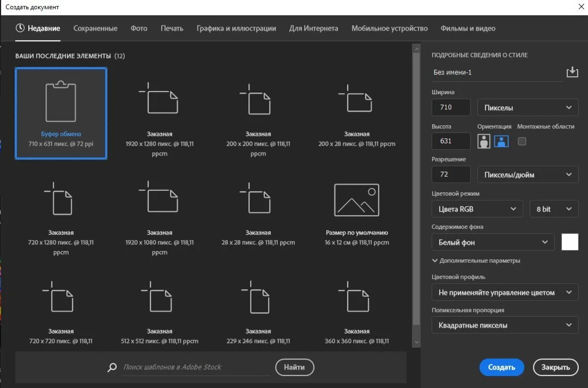588x388 pixels.
Task: Open the width units dropdown showing Пикселы
Action: 528,108
